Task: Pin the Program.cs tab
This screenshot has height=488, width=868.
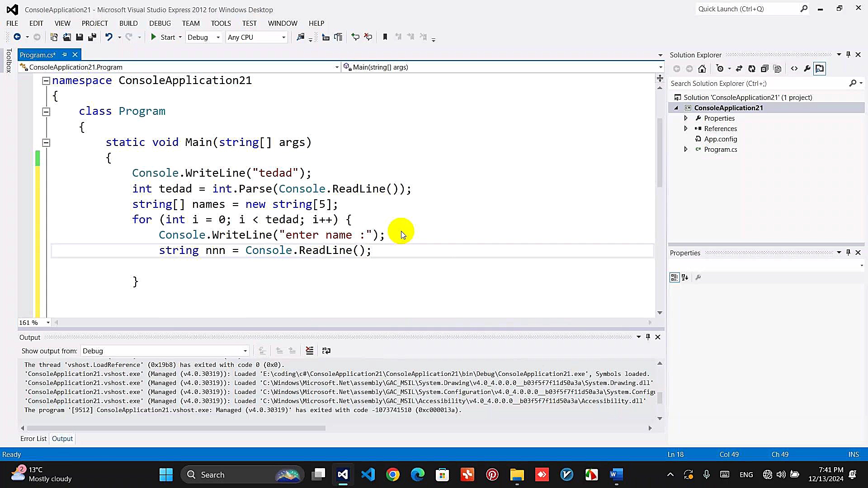Action: 64,55
